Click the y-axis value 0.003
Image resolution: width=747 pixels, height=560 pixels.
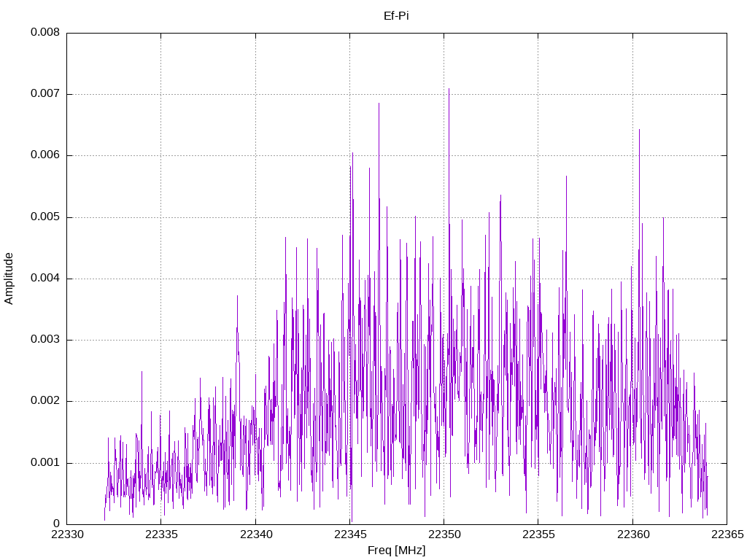(45, 340)
